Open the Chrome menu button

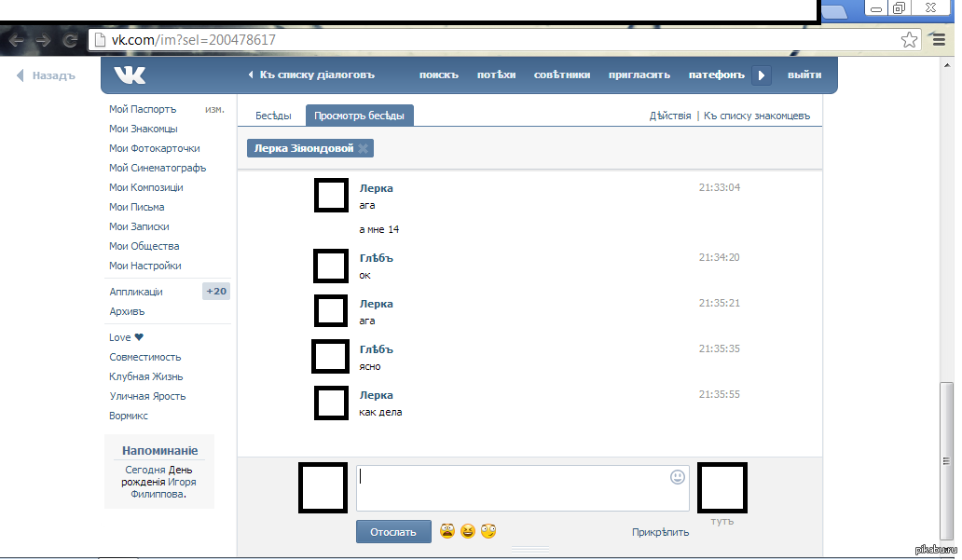[x=938, y=40]
